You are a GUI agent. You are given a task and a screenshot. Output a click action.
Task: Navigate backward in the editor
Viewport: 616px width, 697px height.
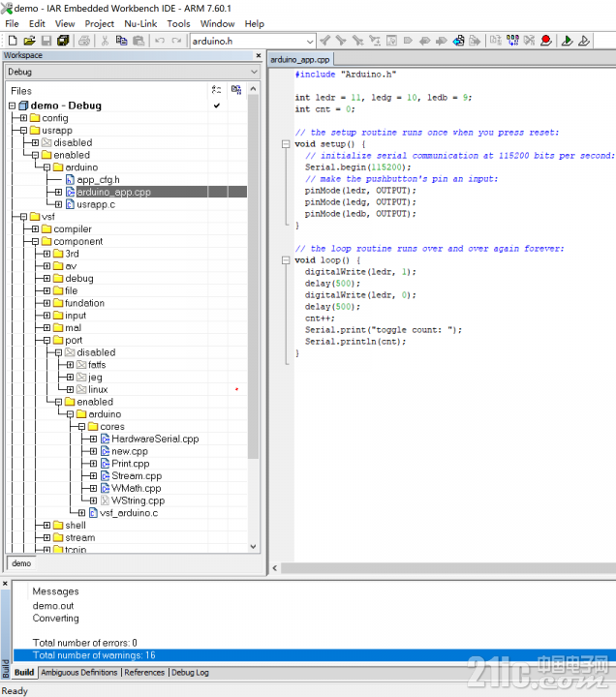point(425,41)
